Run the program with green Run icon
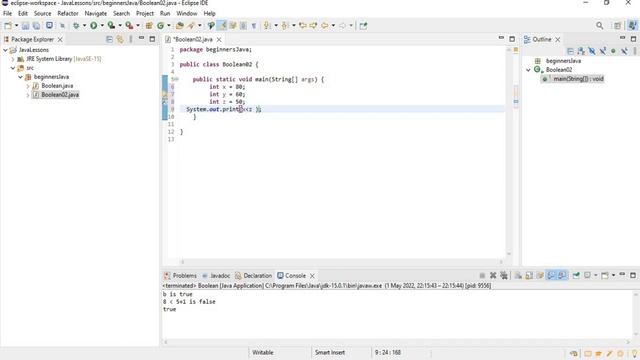The height and width of the screenshot is (360, 640). 94,25
